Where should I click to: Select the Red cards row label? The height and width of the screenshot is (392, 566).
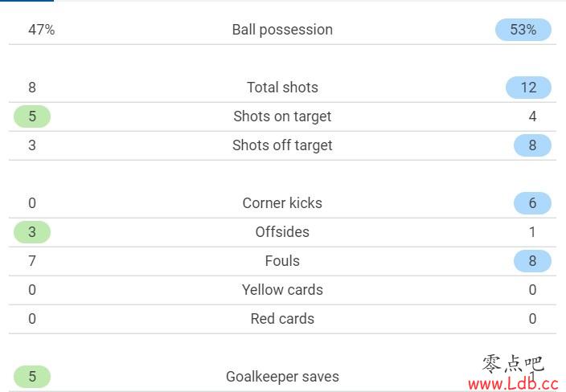click(282, 319)
